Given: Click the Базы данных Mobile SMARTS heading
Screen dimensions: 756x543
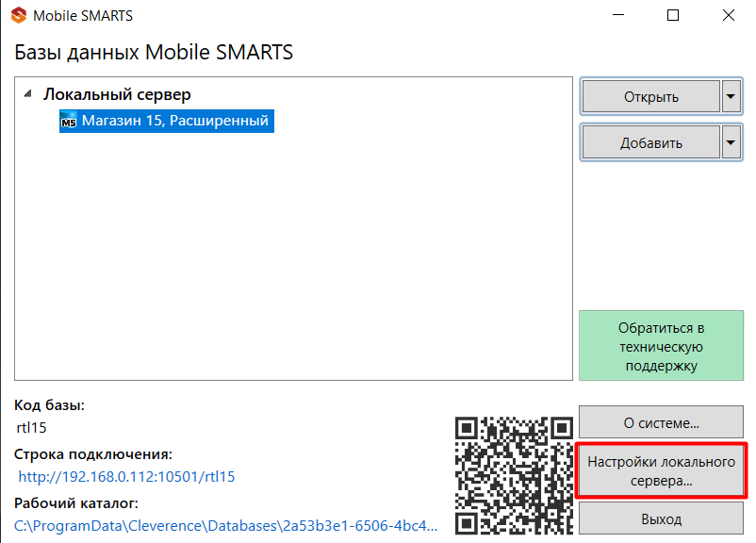Looking at the screenshot, I should [154, 52].
